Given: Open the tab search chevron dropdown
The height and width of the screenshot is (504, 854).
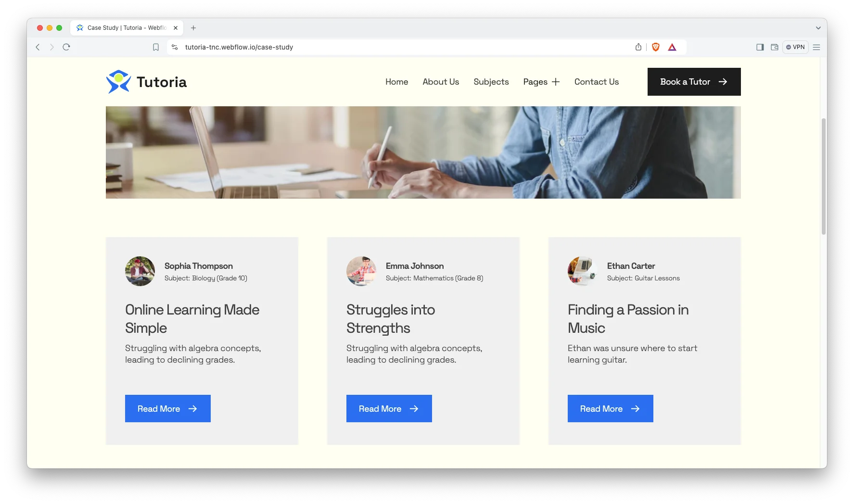Looking at the screenshot, I should 818,28.
